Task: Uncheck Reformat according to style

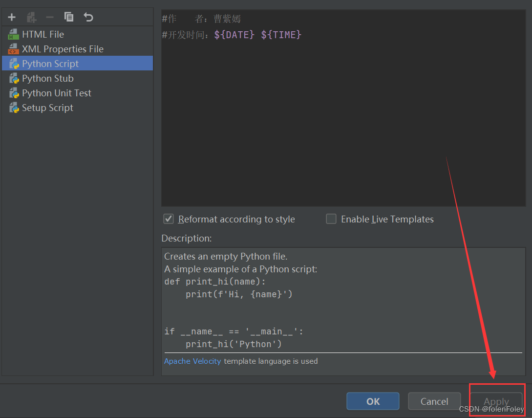Action: coord(168,219)
